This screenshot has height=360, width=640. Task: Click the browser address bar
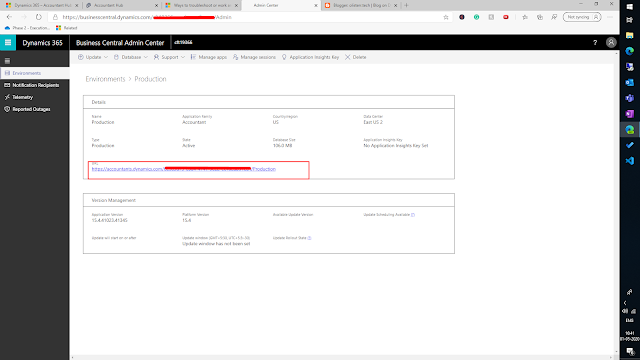pos(249,17)
